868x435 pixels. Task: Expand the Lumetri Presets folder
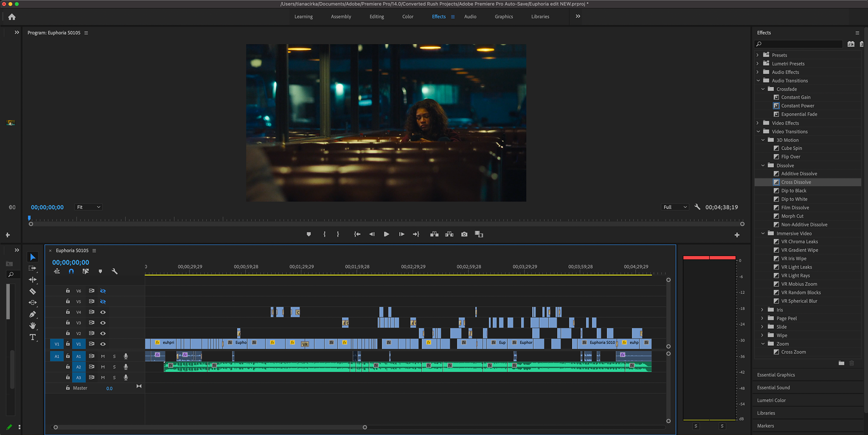click(x=758, y=64)
